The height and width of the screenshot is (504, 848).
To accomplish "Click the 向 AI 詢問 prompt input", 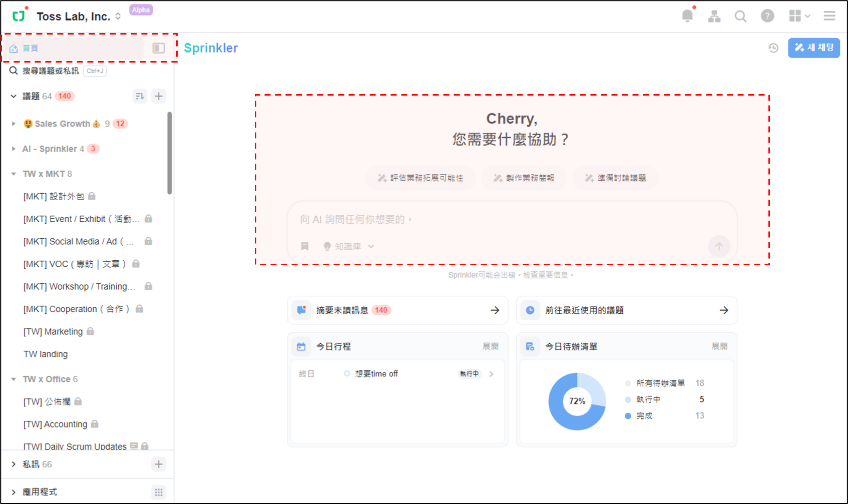I will 512,220.
